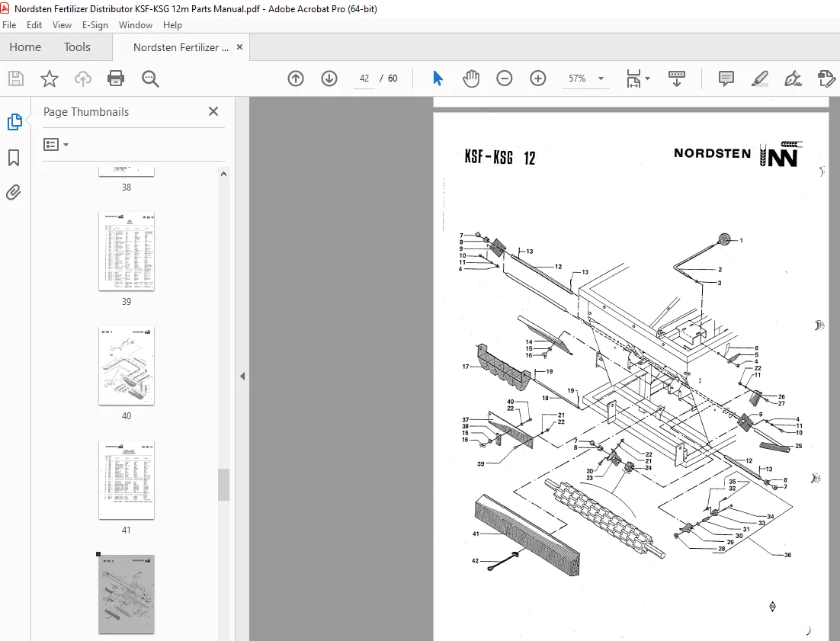The image size is (840, 641).
Task: Click part number 39 label in diagram
Action: pyautogui.click(x=480, y=463)
